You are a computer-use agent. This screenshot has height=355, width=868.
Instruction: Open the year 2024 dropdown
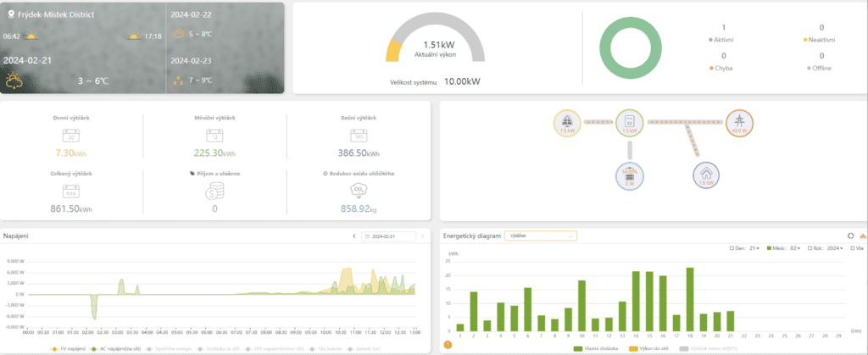coord(835,249)
